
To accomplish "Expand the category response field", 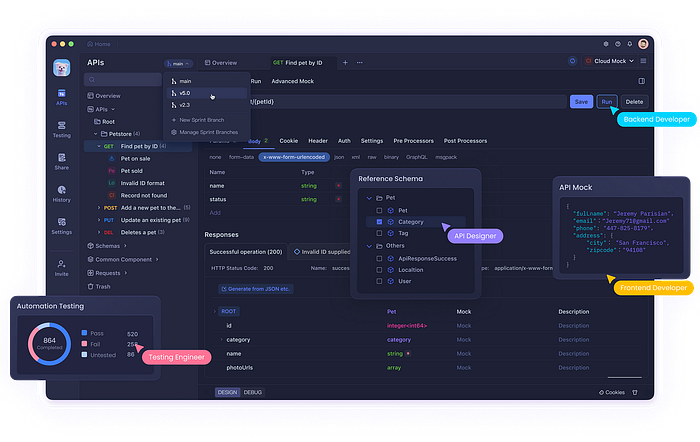I will [x=221, y=340].
